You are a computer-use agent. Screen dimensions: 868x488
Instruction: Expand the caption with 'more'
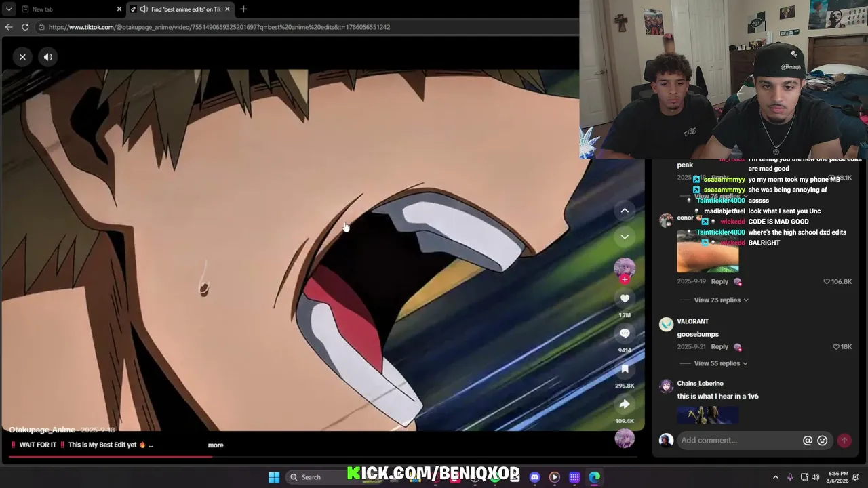click(216, 445)
